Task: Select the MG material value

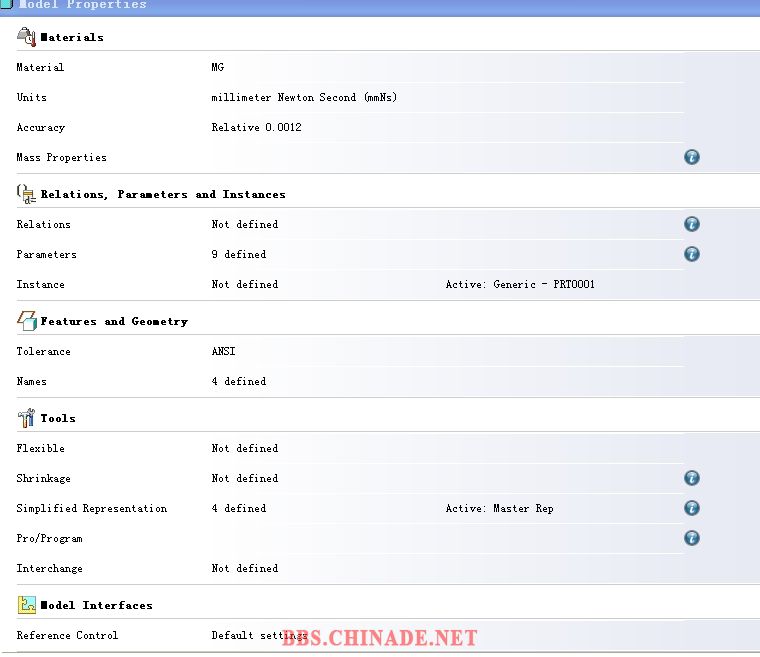Action: coord(218,67)
